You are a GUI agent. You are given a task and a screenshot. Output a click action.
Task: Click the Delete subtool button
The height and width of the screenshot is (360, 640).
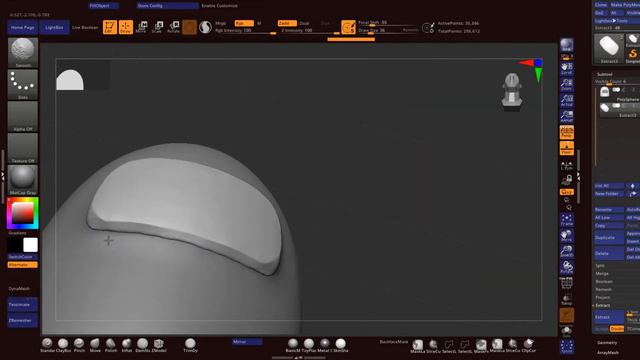[609, 253]
